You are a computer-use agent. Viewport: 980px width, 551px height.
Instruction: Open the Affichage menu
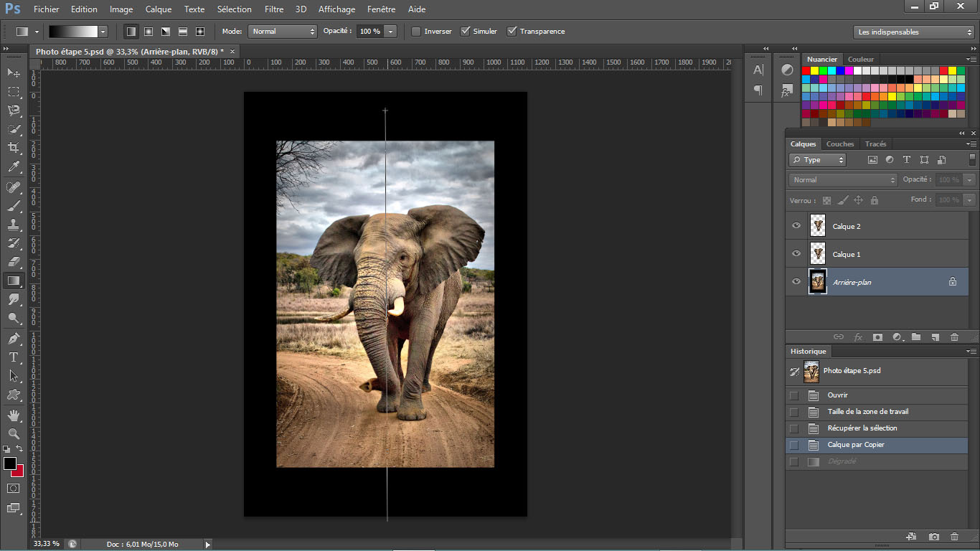pos(337,9)
